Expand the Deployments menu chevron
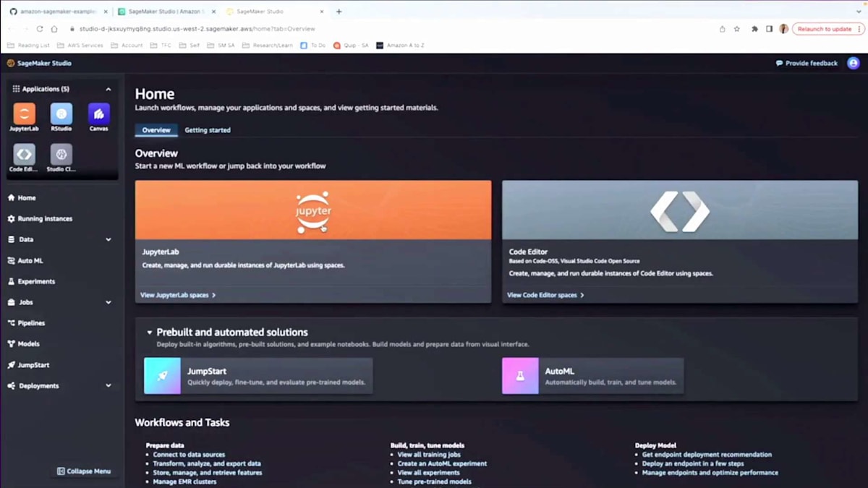Viewport: 868px width, 488px height. point(109,386)
